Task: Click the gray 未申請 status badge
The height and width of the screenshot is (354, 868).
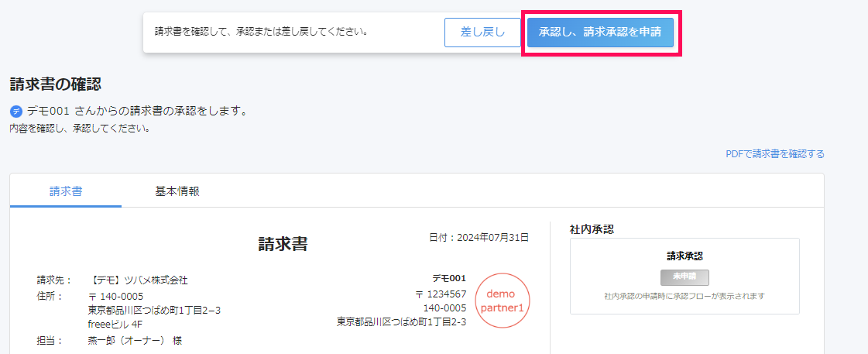Action: (684, 277)
